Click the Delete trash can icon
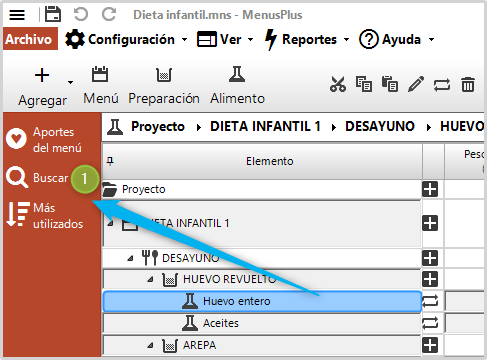Image resolution: width=487 pixels, height=360 pixels. tap(468, 84)
